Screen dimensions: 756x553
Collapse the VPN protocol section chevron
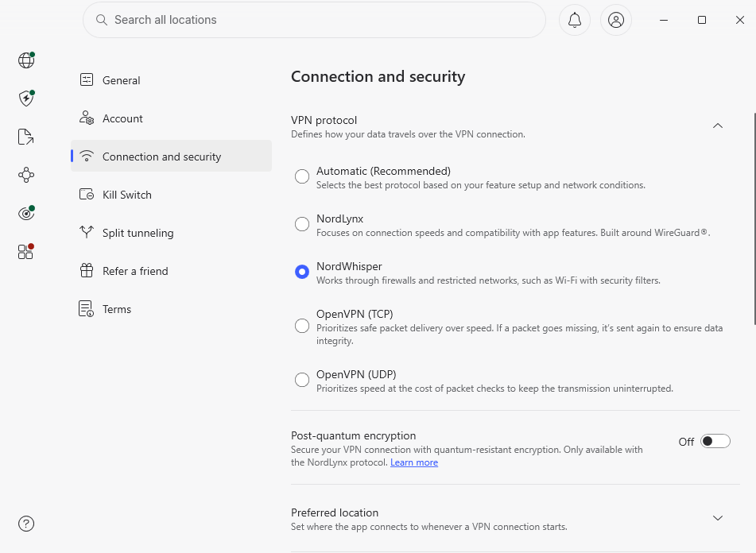[717, 126]
